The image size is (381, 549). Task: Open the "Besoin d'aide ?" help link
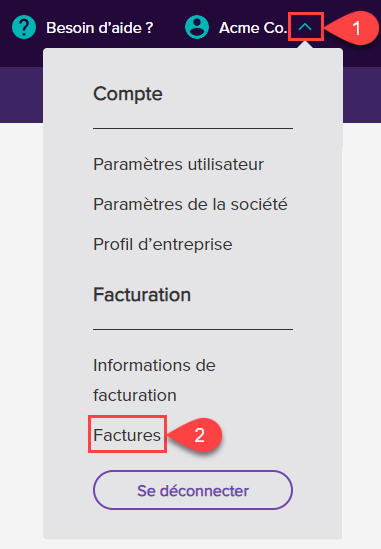100,28
